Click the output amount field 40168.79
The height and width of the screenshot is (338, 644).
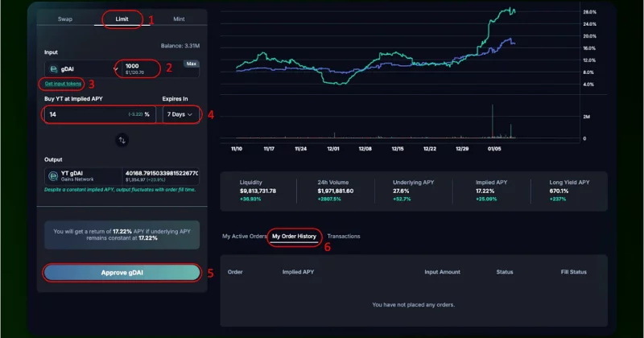click(161, 175)
